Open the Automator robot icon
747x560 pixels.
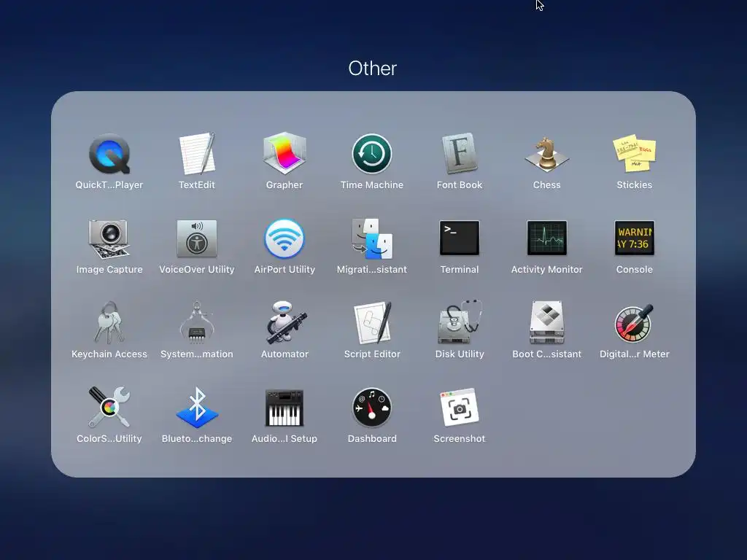pyautogui.click(x=286, y=322)
